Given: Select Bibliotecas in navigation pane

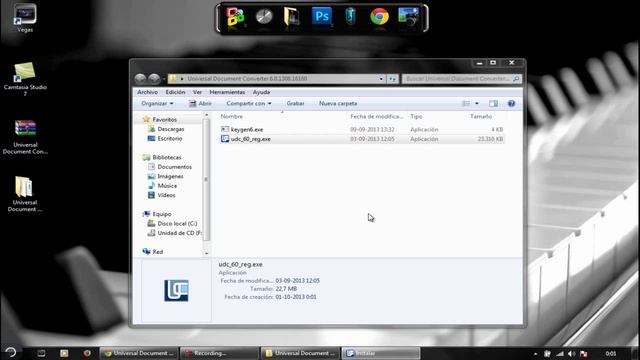Looking at the screenshot, I should [x=167, y=158].
